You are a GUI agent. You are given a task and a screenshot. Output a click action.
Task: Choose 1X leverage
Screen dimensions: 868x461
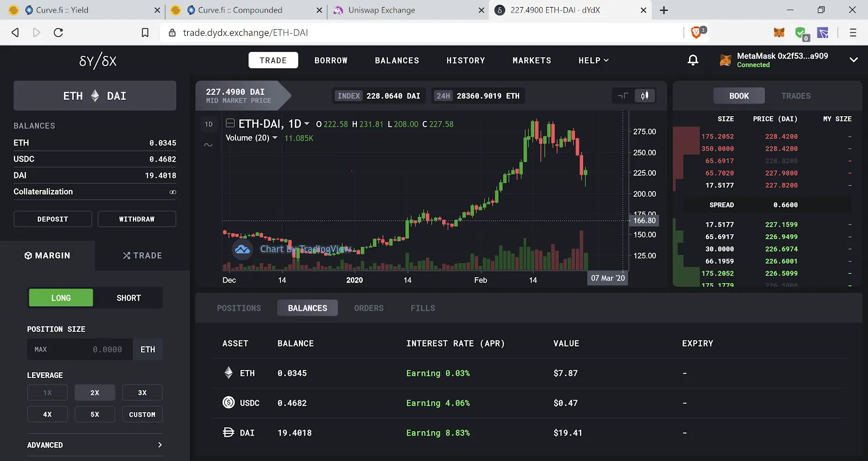tap(47, 393)
